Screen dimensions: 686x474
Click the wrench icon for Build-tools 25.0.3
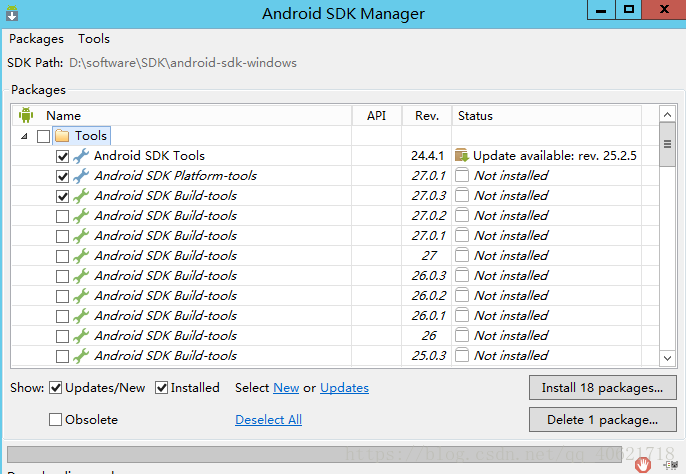(81, 355)
